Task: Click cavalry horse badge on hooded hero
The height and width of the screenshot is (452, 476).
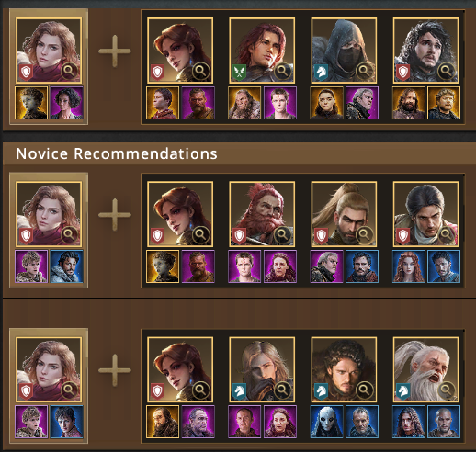Action: point(321,73)
